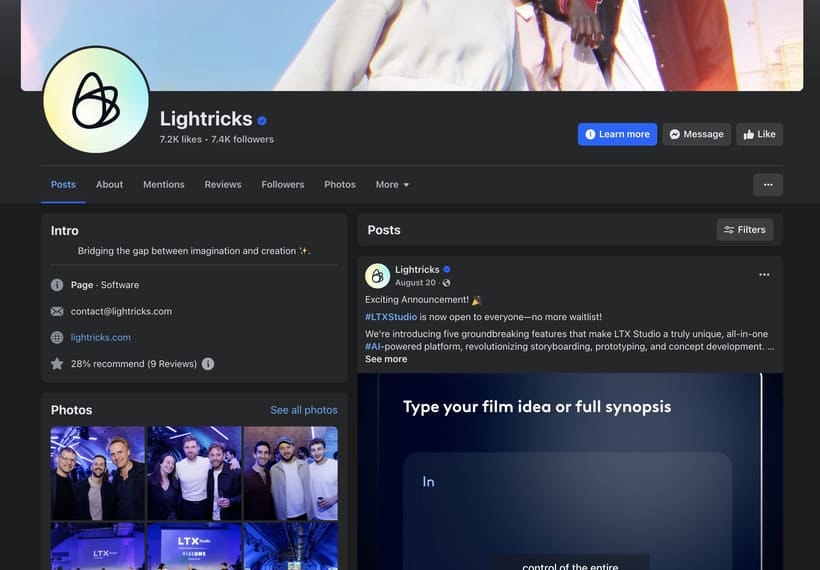Open the lightricks.com website link
The height and width of the screenshot is (570, 820).
click(x=101, y=337)
